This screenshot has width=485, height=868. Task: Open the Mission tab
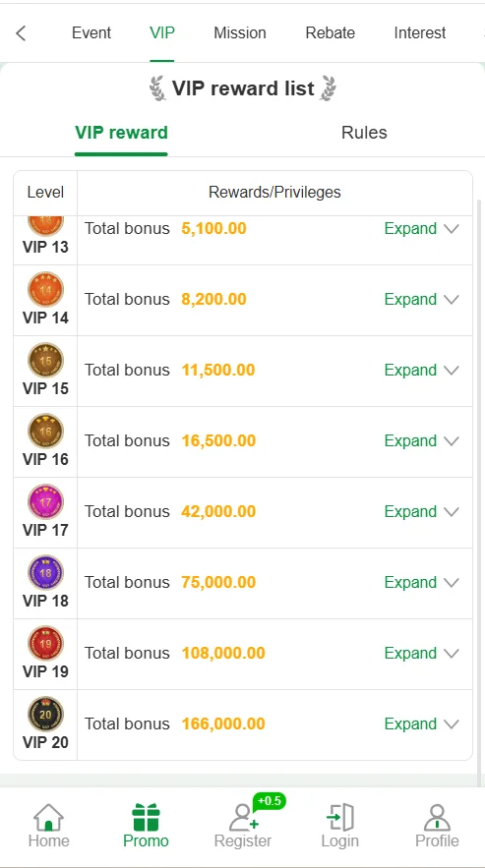pyautogui.click(x=240, y=33)
